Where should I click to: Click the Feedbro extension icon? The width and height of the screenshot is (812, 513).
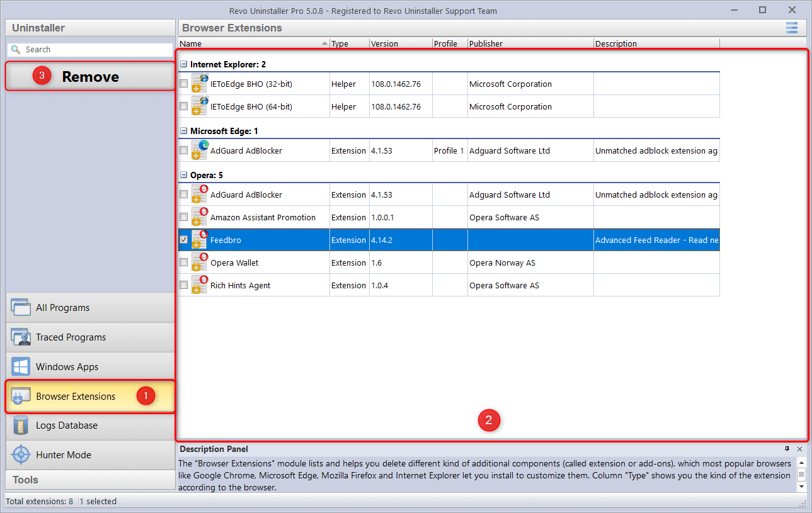(x=200, y=240)
